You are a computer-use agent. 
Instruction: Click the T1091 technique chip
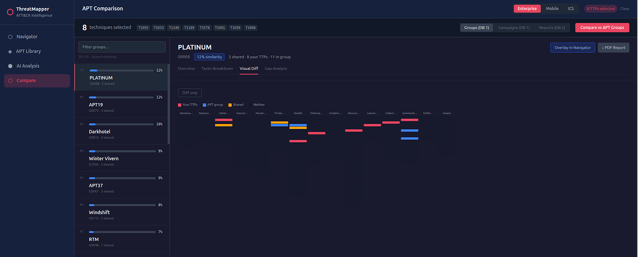click(x=220, y=28)
